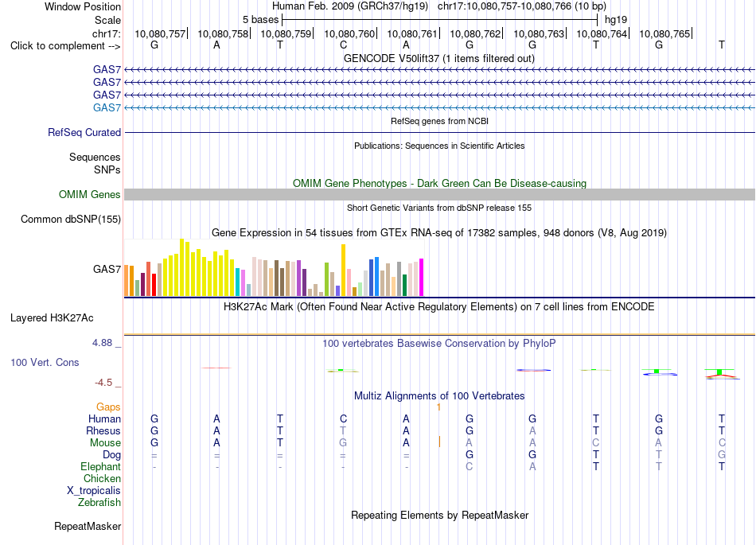
Task: Click position label 10,080,760 on ruler
Action: point(349,33)
